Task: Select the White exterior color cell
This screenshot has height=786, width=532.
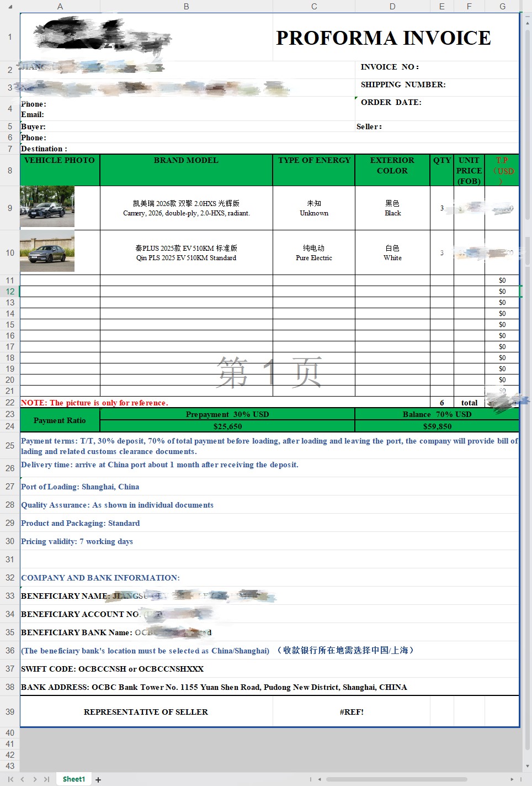Action: pyautogui.click(x=392, y=252)
